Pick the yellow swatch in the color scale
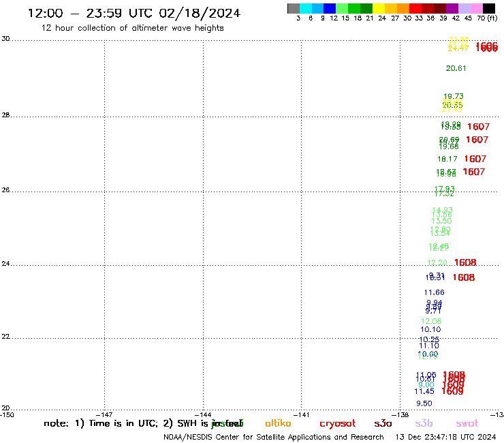Viewport: 504px width, 443px height. 379,8
